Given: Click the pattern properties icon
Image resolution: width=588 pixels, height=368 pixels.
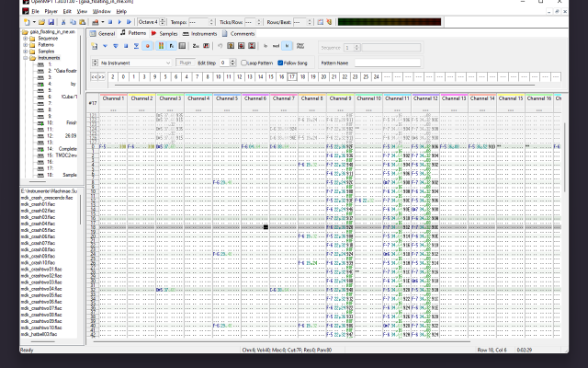Looking at the screenshot, I should point(231,46).
